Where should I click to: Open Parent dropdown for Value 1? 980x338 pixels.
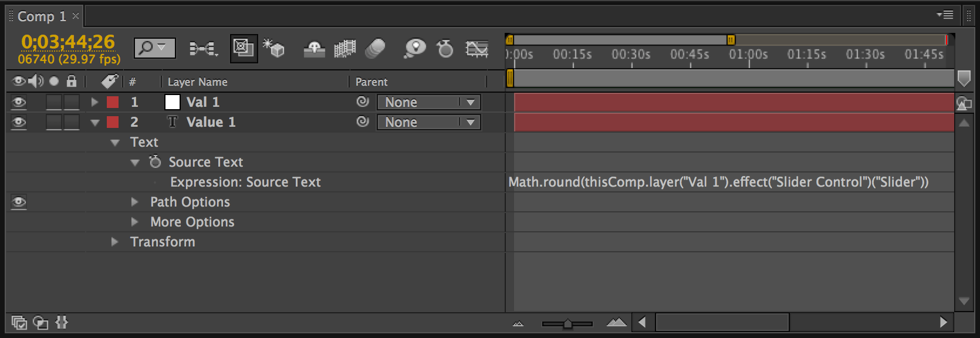pos(429,122)
